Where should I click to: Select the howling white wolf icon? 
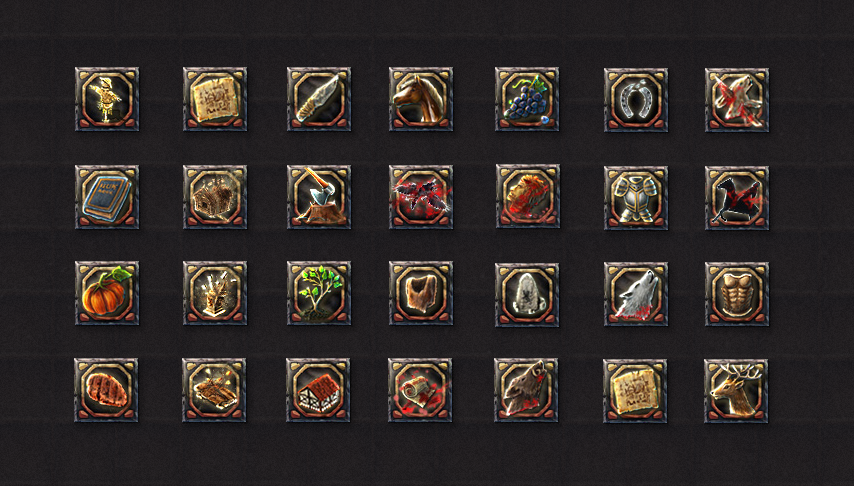pyautogui.click(x=636, y=294)
